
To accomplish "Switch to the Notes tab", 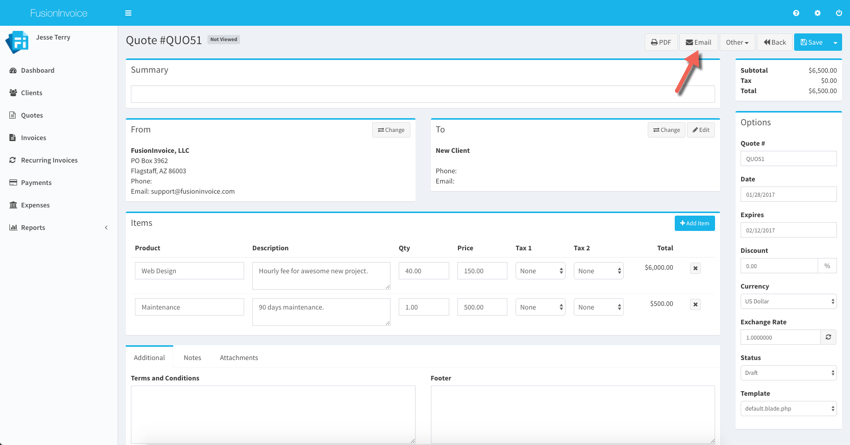I will coord(192,357).
